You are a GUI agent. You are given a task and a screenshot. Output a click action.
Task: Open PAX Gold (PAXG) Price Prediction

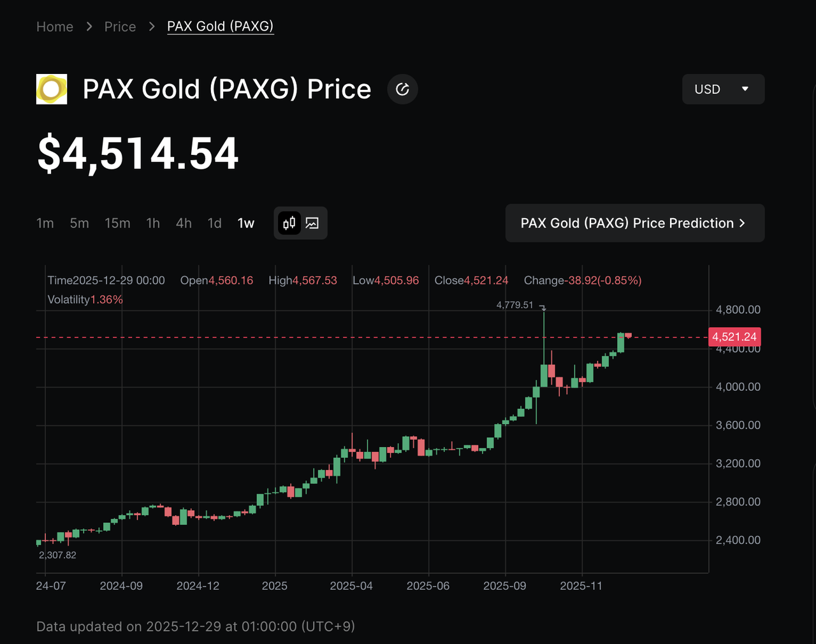click(627, 223)
